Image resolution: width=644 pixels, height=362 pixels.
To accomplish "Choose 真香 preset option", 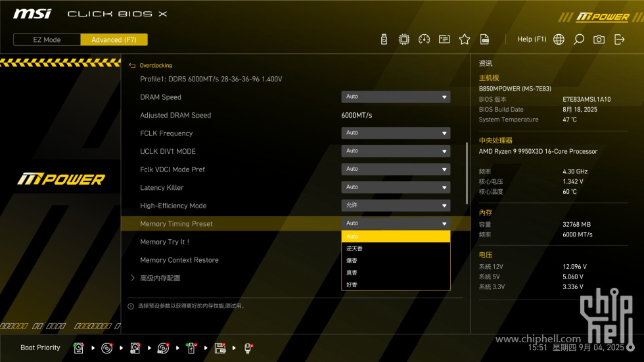I will click(396, 273).
